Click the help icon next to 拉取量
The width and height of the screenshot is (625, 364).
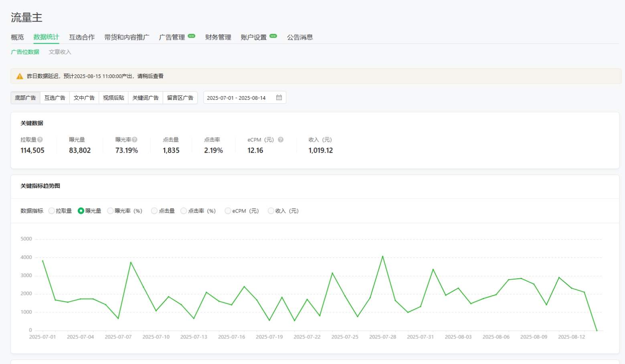(40, 140)
